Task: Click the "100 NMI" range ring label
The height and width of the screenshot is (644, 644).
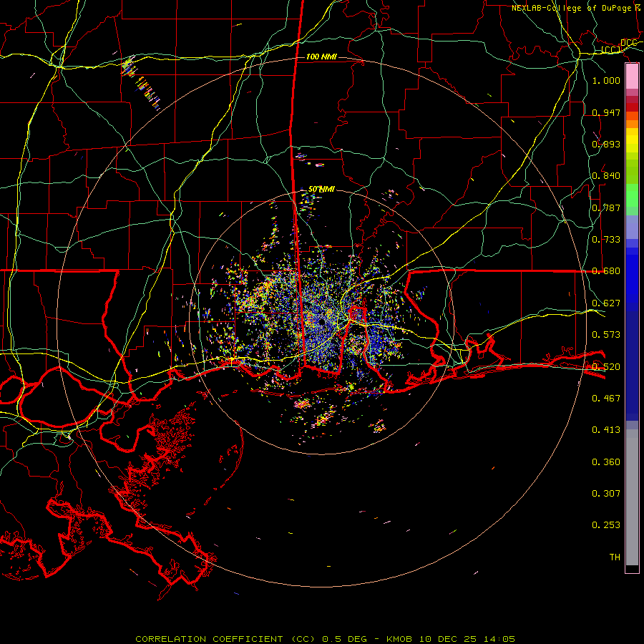Action: (321, 57)
